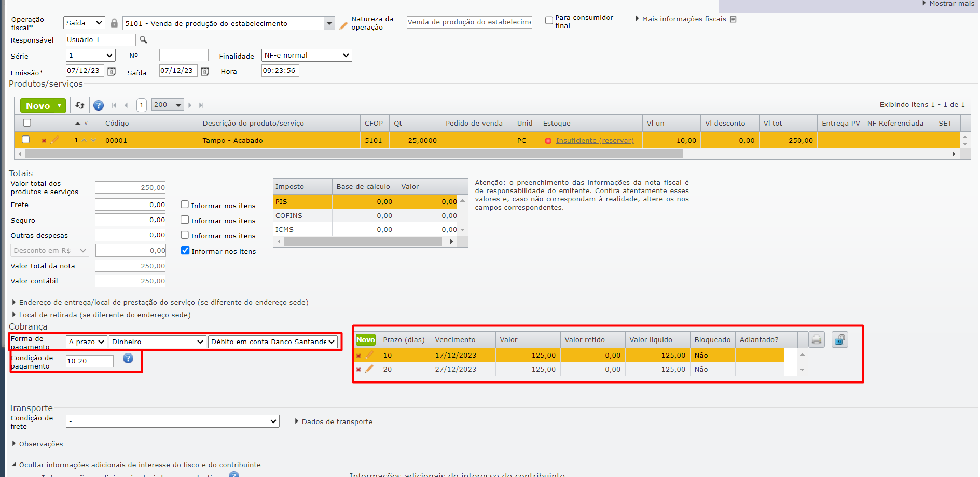Open the Emissão date calendar picker
980x477 pixels.
pos(112,72)
